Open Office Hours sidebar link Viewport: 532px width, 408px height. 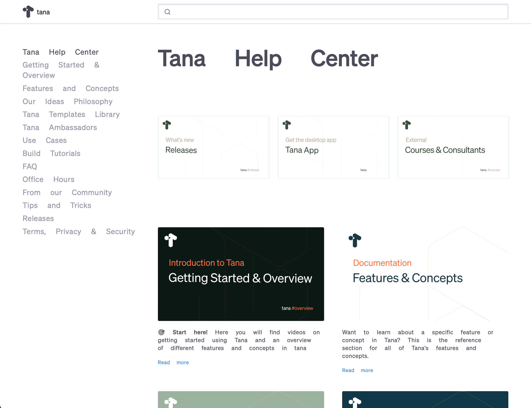coord(49,179)
